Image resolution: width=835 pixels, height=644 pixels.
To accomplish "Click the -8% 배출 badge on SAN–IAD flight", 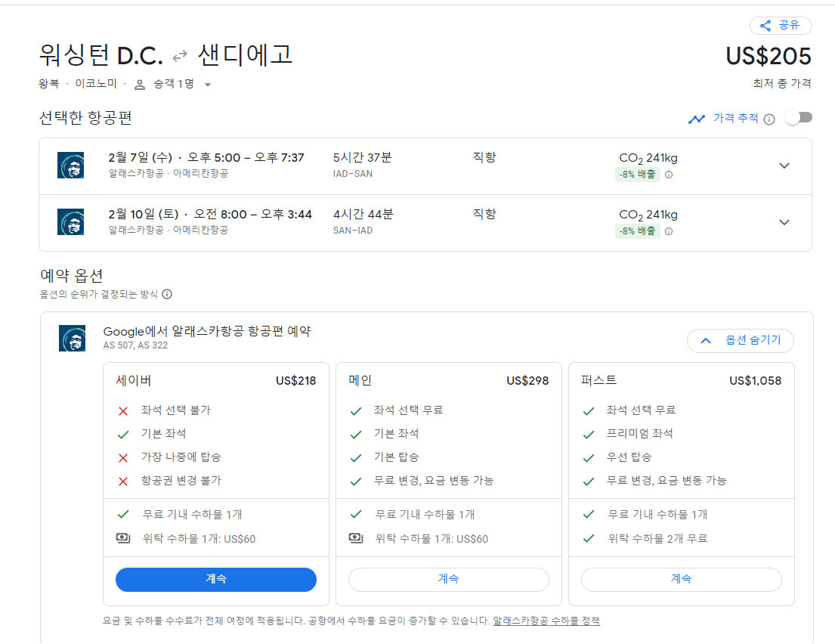I will point(638,231).
